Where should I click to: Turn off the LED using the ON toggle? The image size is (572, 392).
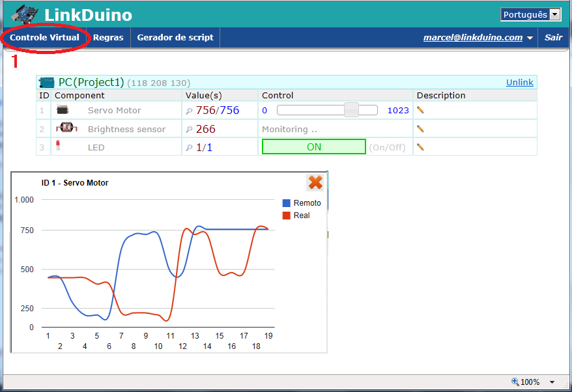[313, 147]
